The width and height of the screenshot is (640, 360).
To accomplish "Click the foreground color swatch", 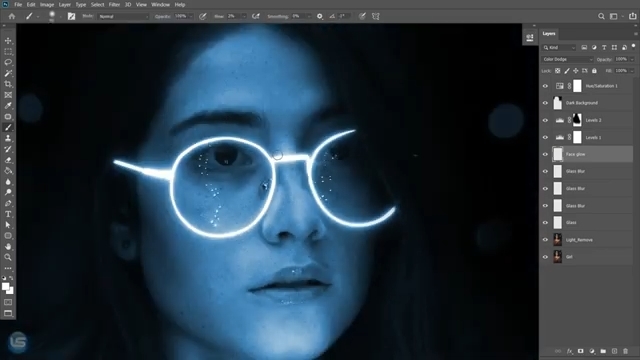I will pos(5,287).
